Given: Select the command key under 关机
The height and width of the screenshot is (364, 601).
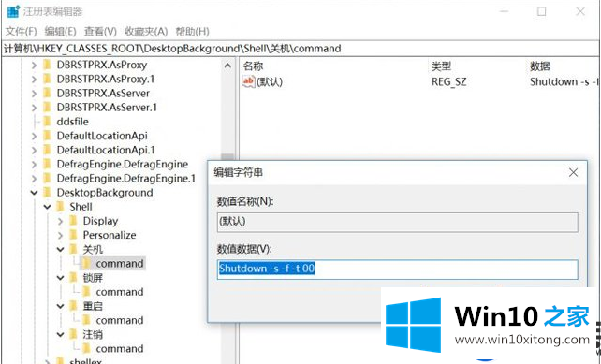Looking at the screenshot, I should point(120,263).
